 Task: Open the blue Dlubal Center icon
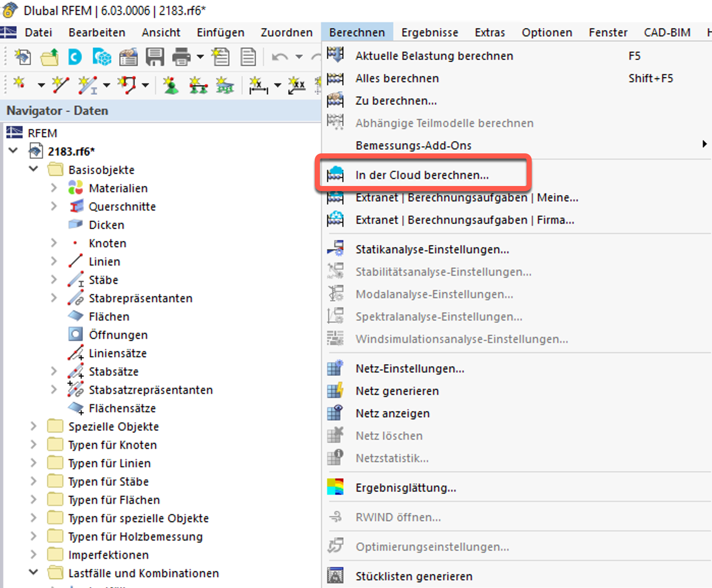pos(75,57)
